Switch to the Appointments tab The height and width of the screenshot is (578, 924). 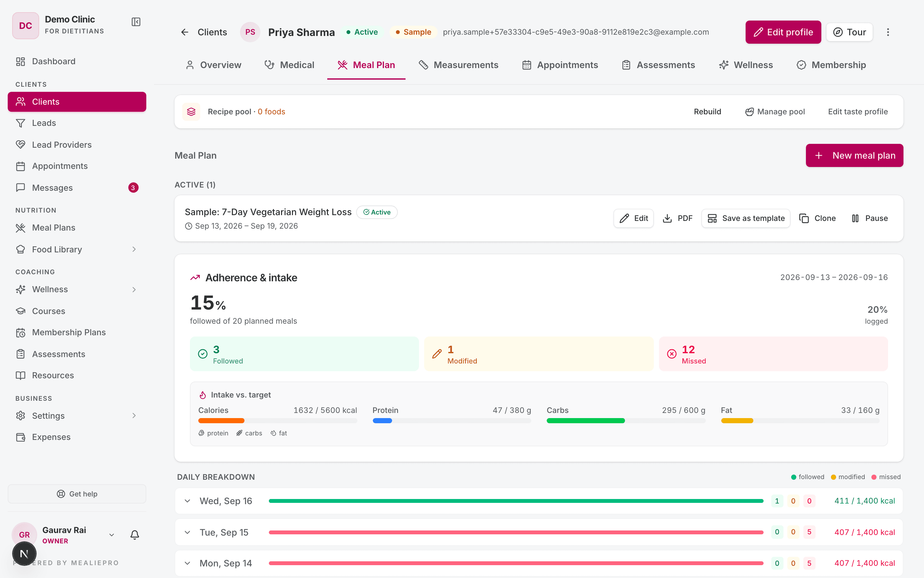coord(560,65)
